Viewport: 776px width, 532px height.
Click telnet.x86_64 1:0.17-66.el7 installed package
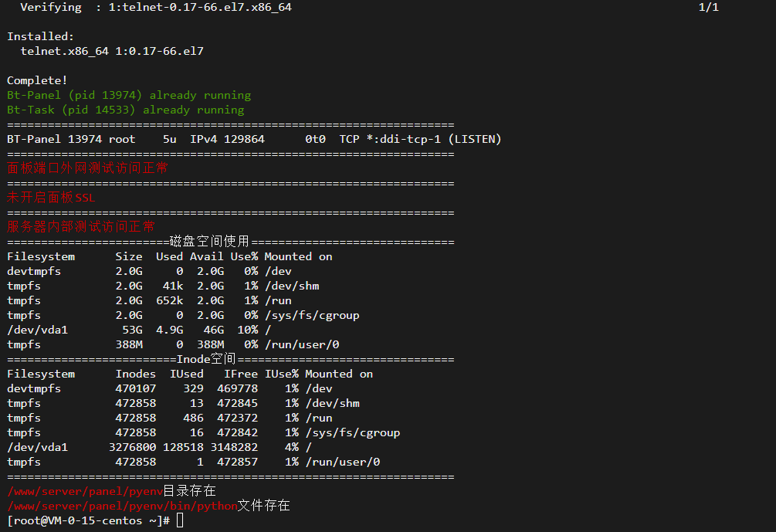point(112,51)
